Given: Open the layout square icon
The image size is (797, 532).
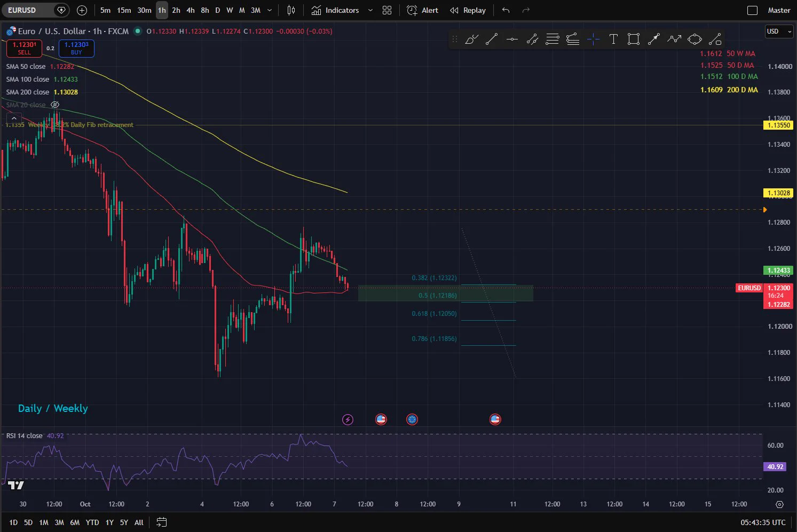Looking at the screenshot, I should point(752,10).
